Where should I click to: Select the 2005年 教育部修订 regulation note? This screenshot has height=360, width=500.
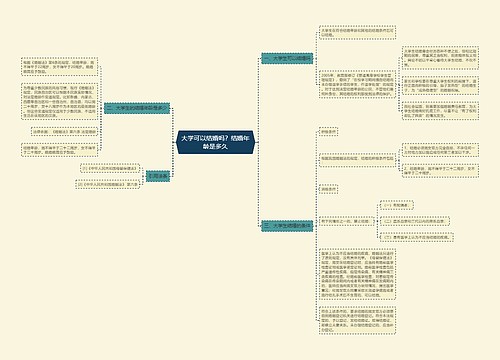tap(357, 84)
